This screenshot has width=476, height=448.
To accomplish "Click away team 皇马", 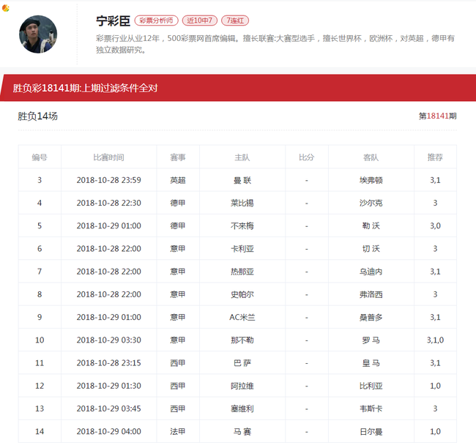I will 371,363.
